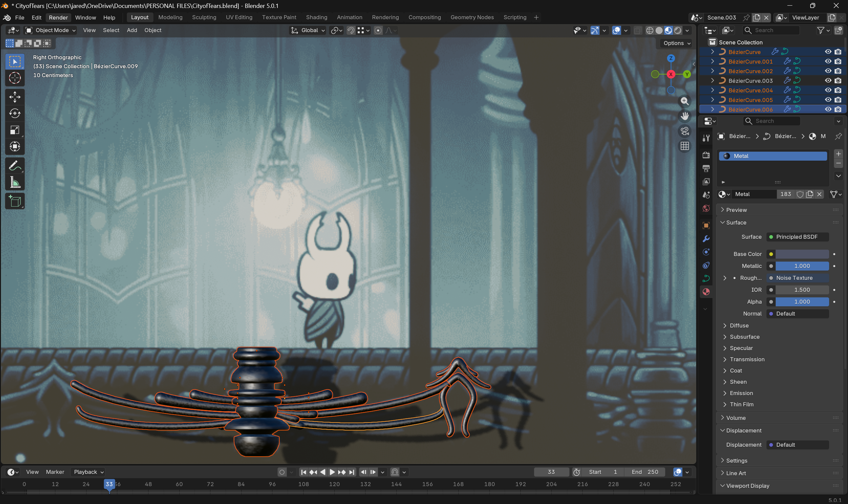The image size is (848, 504).
Task: Add a new material slot
Action: 838,154
